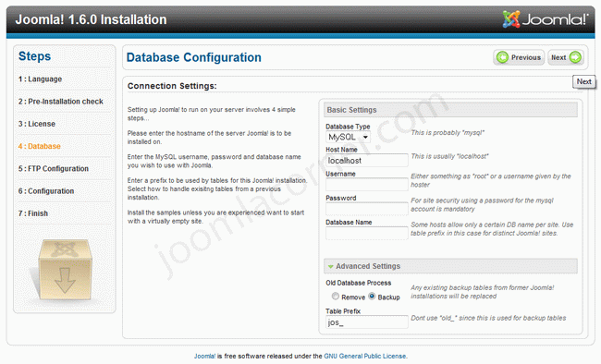
Task: Click the Password input field
Action: point(367,209)
